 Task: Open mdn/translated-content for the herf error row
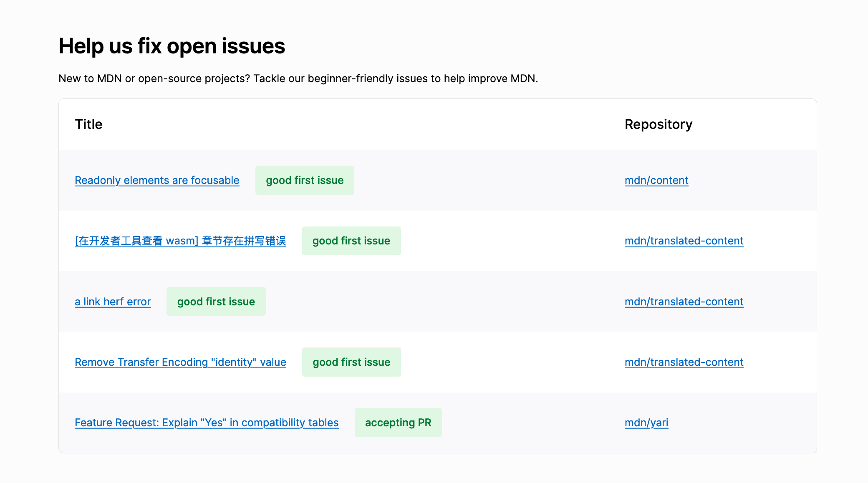[x=684, y=301]
